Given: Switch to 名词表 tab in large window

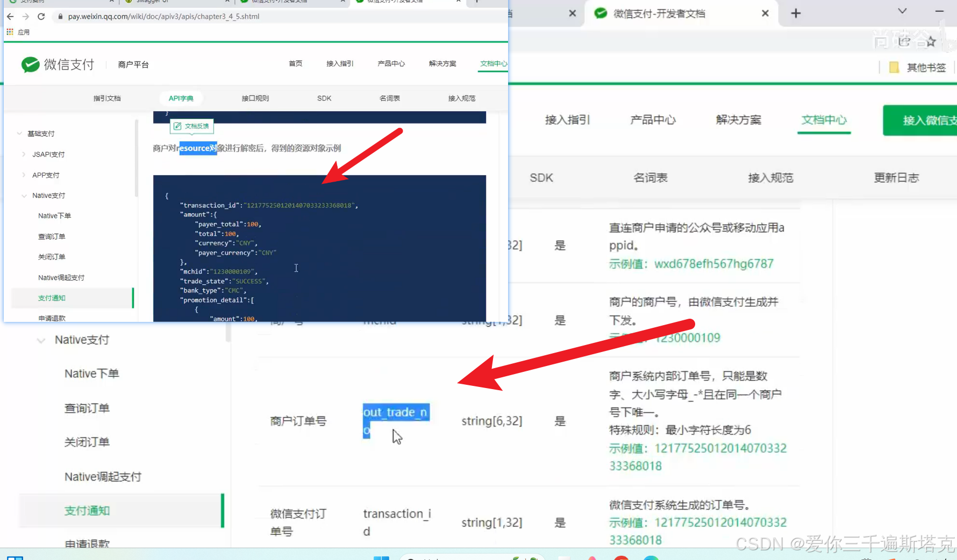Looking at the screenshot, I should click(651, 178).
